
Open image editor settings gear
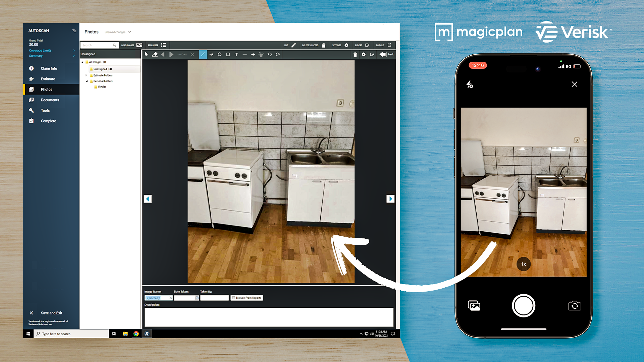pyautogui.click(x=364, y=54)
